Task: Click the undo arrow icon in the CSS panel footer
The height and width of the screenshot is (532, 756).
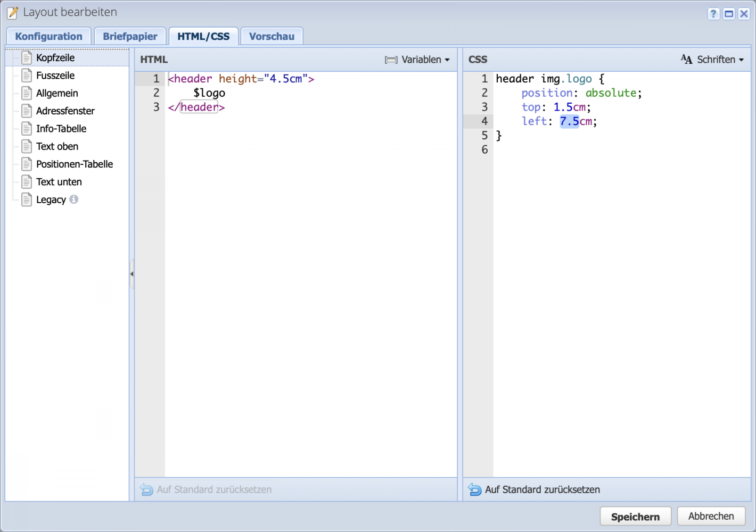Action: click(x=474, y=489)
